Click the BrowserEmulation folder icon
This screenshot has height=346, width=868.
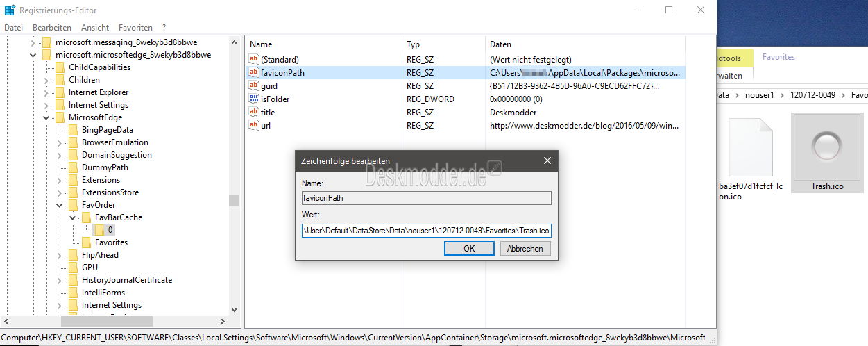[73, 142]
